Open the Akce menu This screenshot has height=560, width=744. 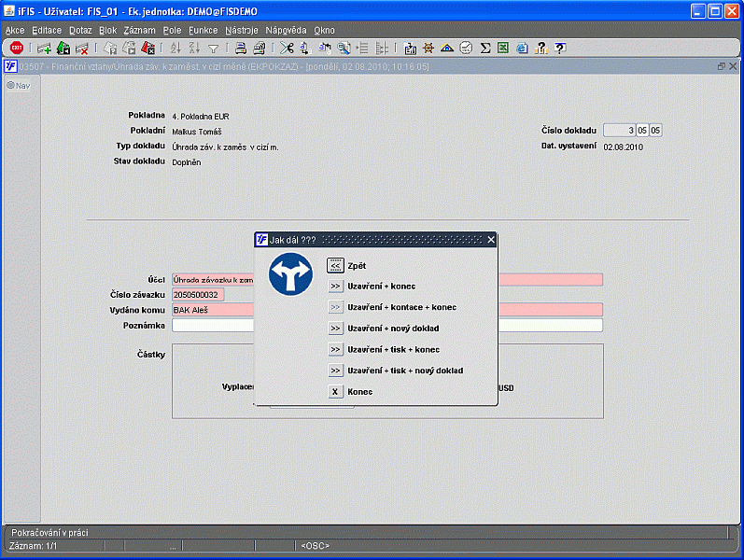pyautogui.click(x=15, y=30)
